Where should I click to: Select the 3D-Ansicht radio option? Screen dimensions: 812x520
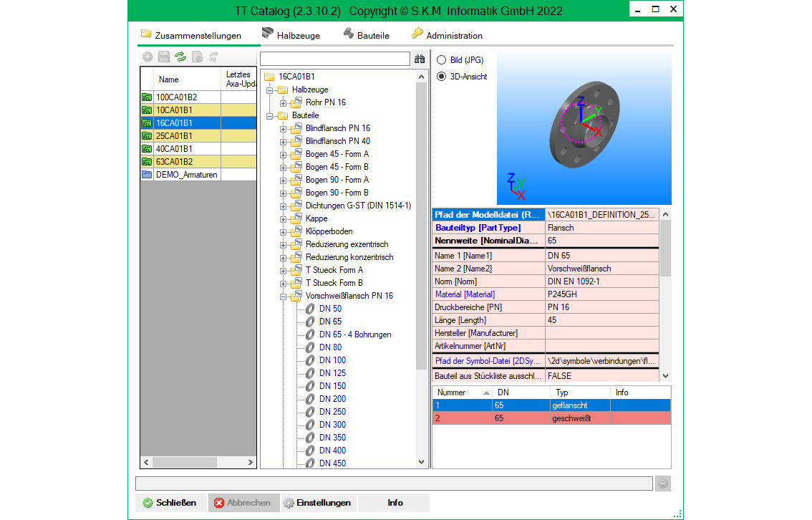(x=442, y=77)
